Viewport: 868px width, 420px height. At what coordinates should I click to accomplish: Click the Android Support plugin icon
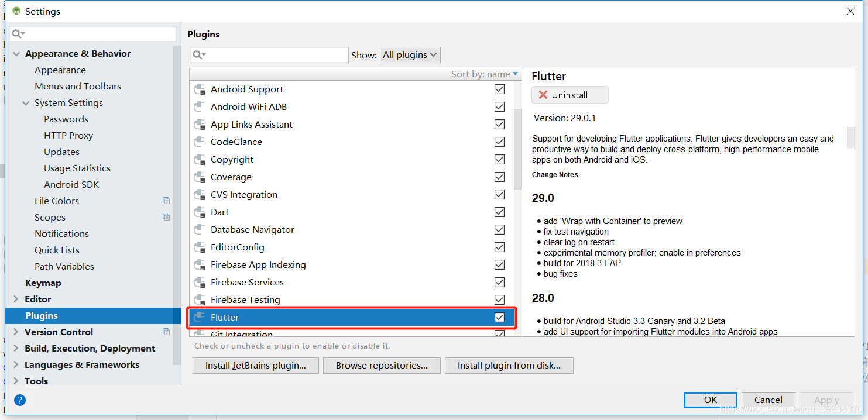(x=200, y=89)
